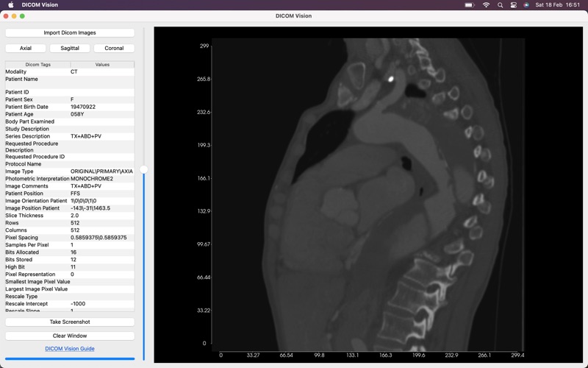The width and height of the screenshot is (588, 368).
Task: Select Image Comments row
Action: tap(70, 186)
